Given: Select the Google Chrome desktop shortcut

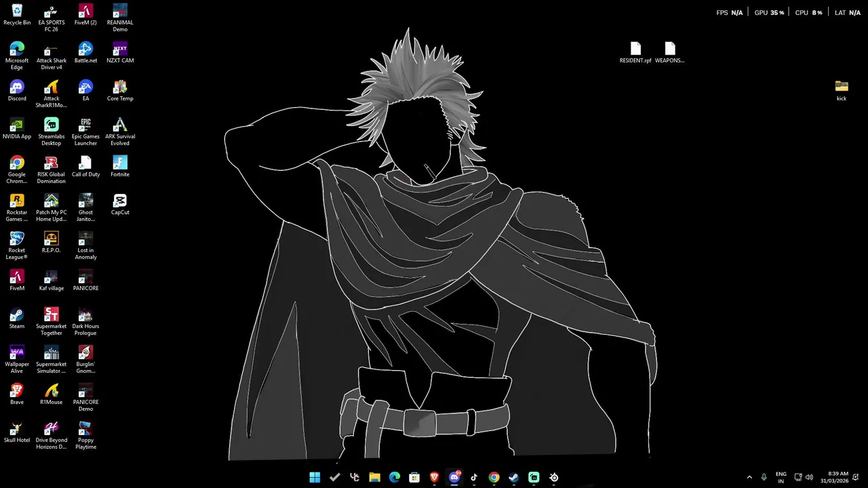Looking at the screenshot, I should pyautogui.click(x=17, y=170).
